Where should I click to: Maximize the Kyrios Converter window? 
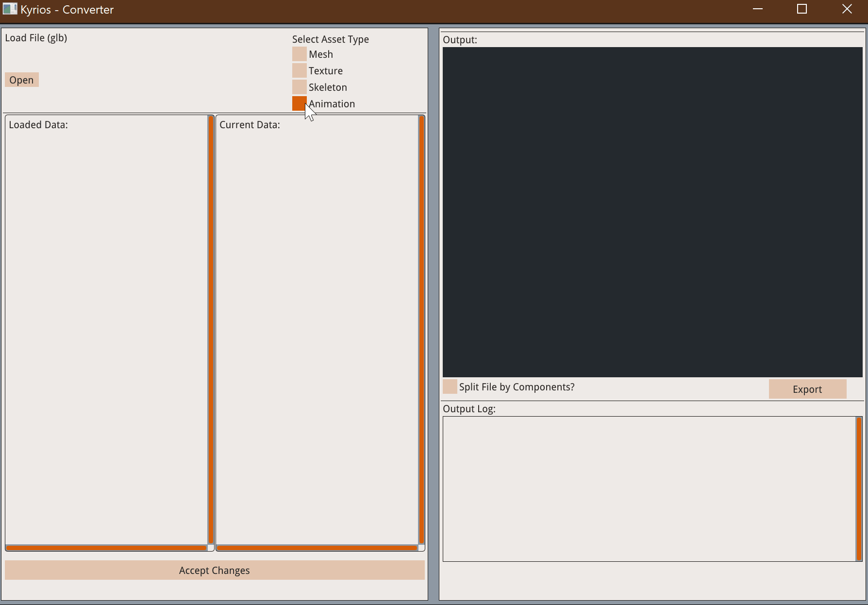pos(802,9)
